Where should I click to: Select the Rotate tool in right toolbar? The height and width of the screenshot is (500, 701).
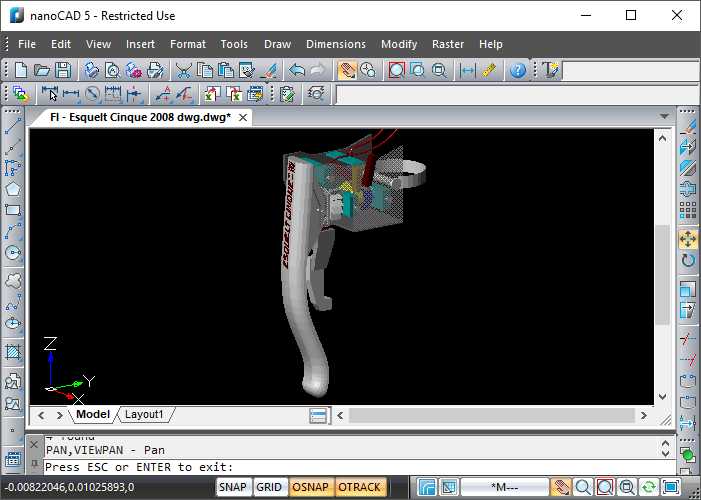(688, 261)
